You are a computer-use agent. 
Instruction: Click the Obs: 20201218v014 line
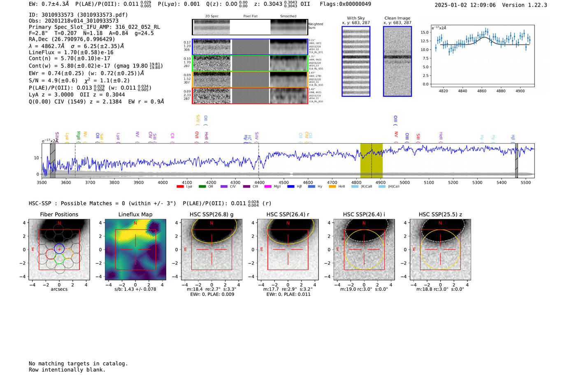click(74, 21)
